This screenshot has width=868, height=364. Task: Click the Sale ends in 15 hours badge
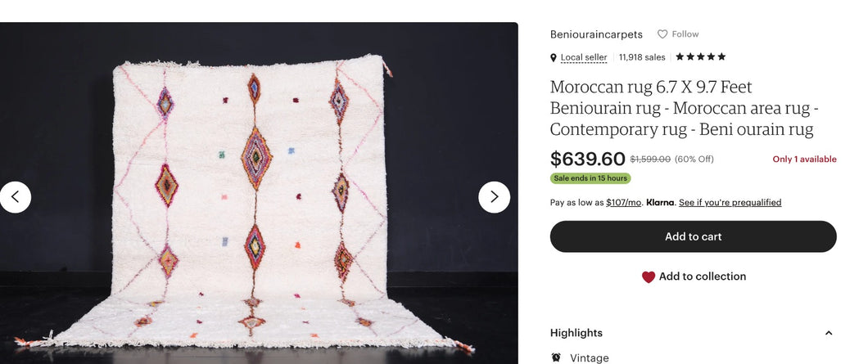[x=590, y=178]
